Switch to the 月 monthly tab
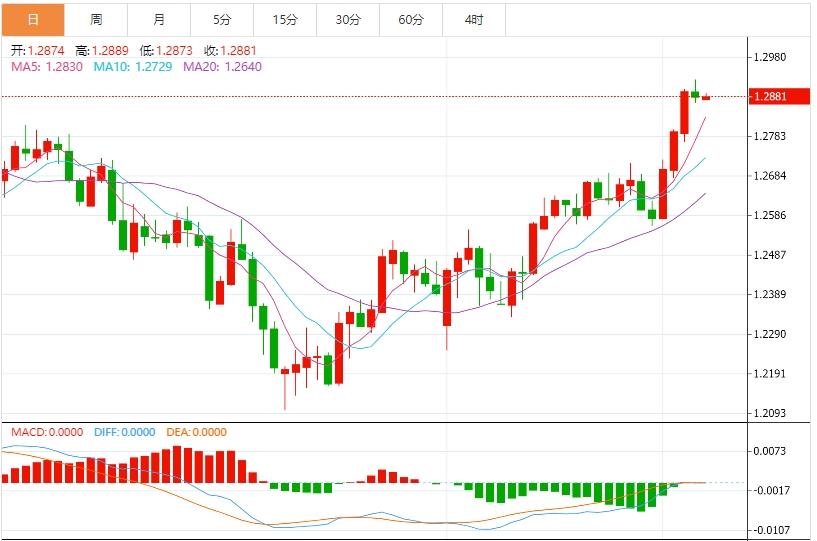 coord(159,20)
